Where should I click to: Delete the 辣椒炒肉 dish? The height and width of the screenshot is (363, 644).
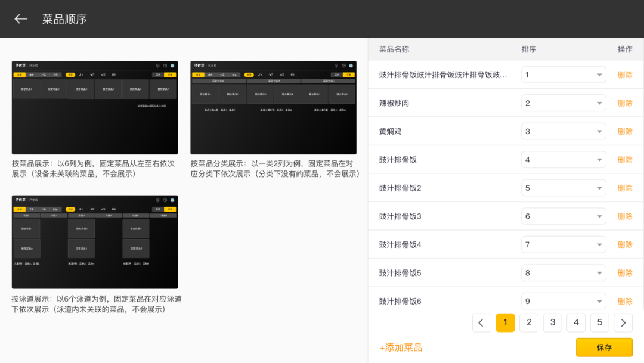point(624,103)
